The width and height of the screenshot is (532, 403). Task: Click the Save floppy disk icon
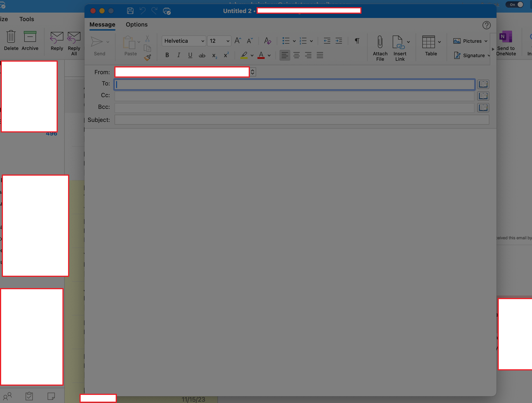click(x=130, y=11)
